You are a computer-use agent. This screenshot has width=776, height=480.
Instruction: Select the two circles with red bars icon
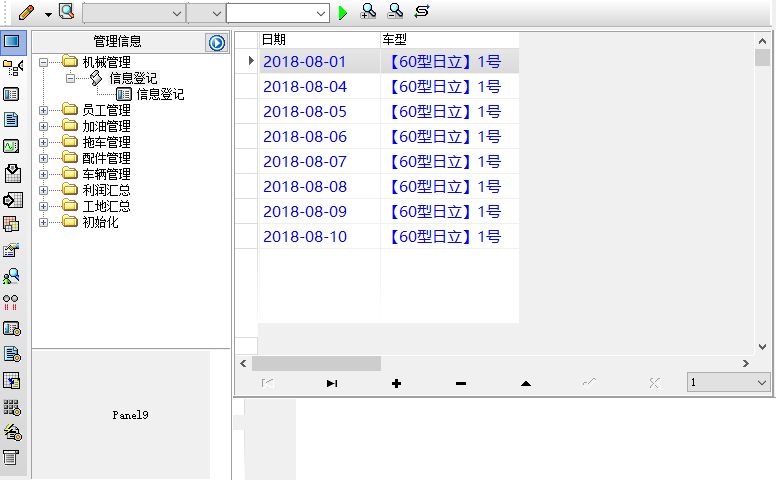click(x=10, y=302)
